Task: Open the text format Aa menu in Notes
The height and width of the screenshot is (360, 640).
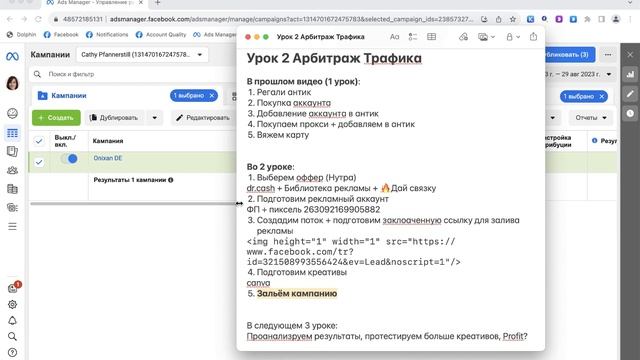Action: pos(394,37)
